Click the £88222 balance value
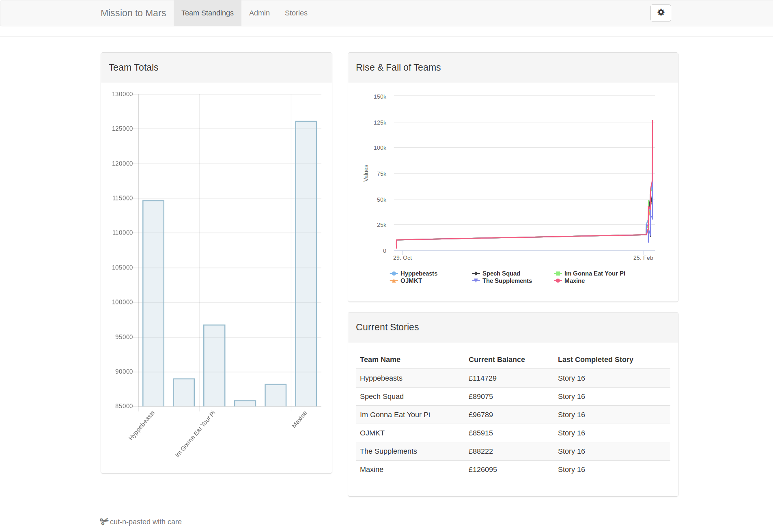Image resolution: width=773 pixels, height=532 pixels. pos(481,451)
